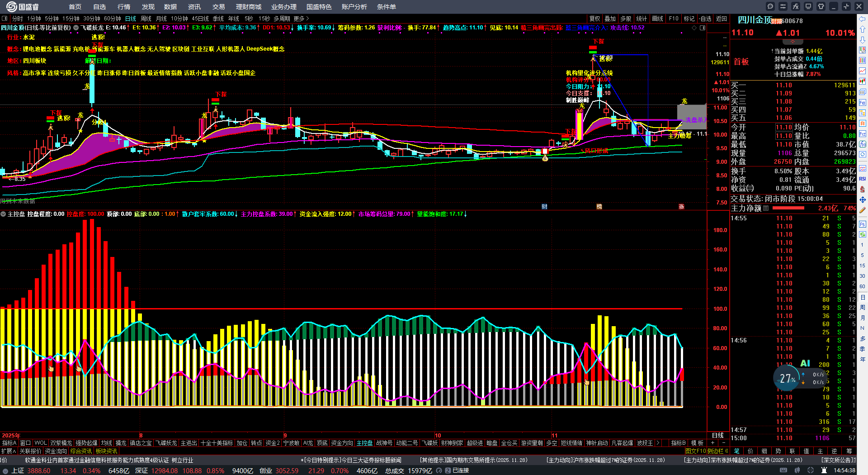Open the 统计 statistics dropdown
Viewport: 868px width, 475px height.
point(642,19)
